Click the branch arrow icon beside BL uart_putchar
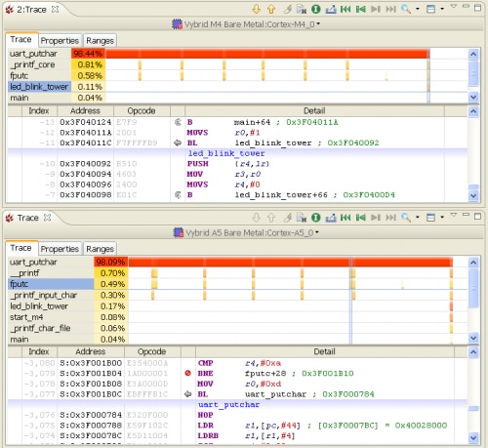The image size is (488, 448). coord(187,394)
